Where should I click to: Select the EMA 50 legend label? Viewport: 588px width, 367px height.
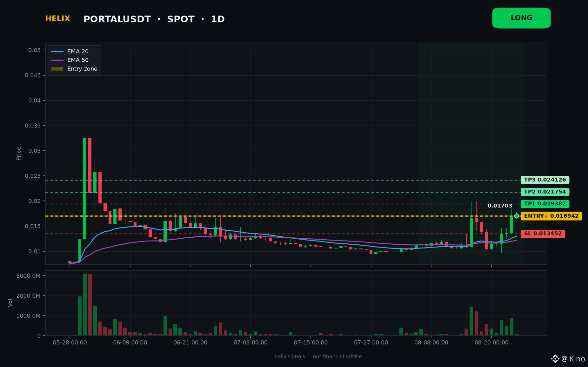(78, 60)
